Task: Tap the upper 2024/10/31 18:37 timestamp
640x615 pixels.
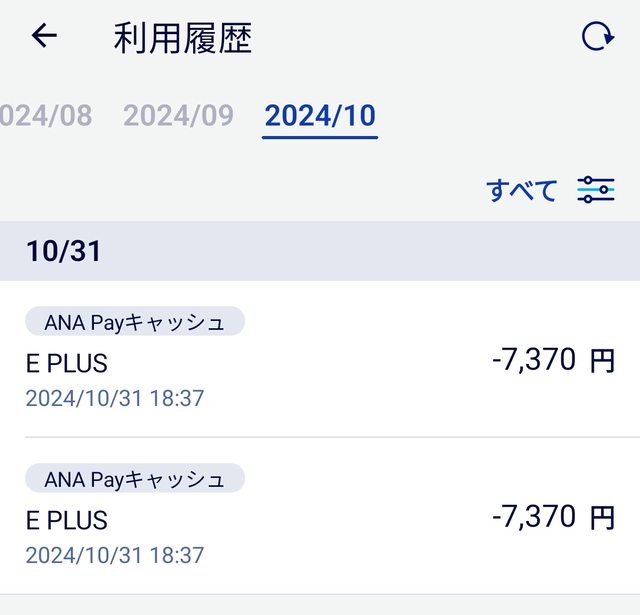Action: pyautogui.click(x=114, y=398)
